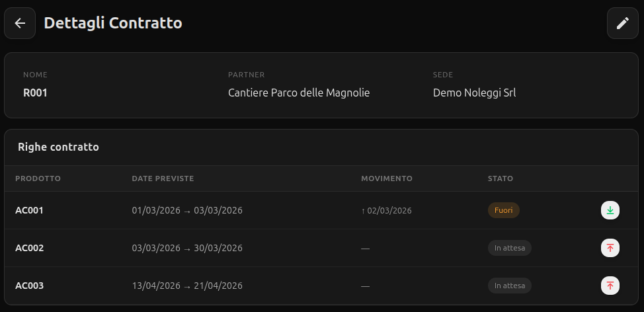This screenshot has width=644, height=312.
Task: Click green return icon for AC001
Action: click(610, 210)
